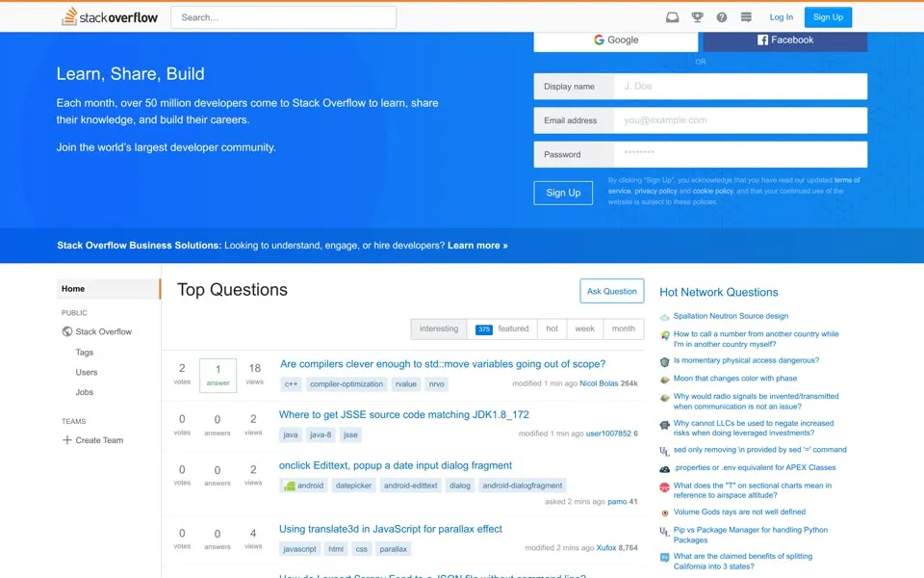Click the privacy policy link
The height and width of the screenshot is (578, 924).
[x=655, y=191]
